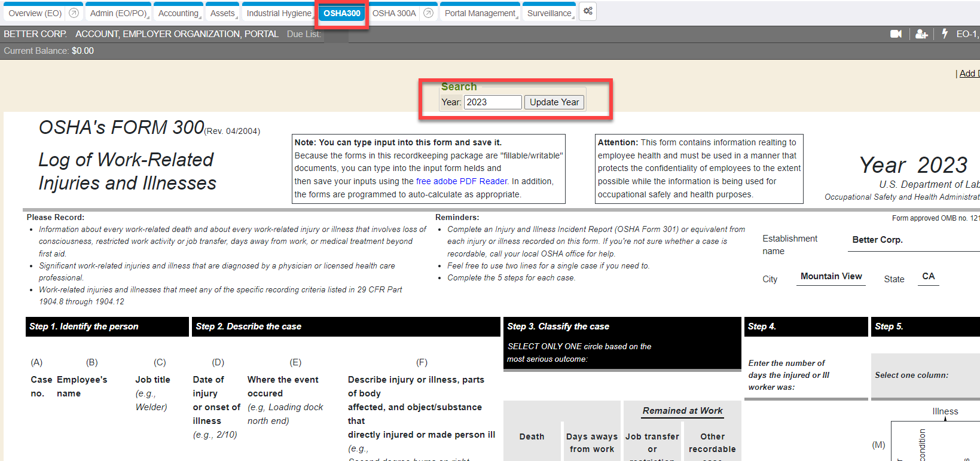This screenshot has width=980, height=461.
Task: Switch to the OSHA 300A tab
Action: click(x=393, y=13)
